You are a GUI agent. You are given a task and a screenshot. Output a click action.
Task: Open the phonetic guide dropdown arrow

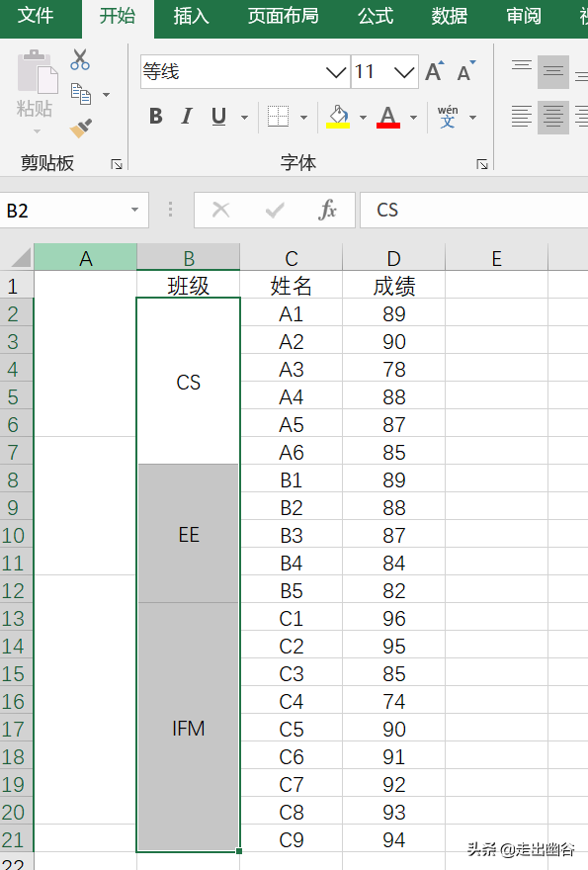tap(472, 117)
